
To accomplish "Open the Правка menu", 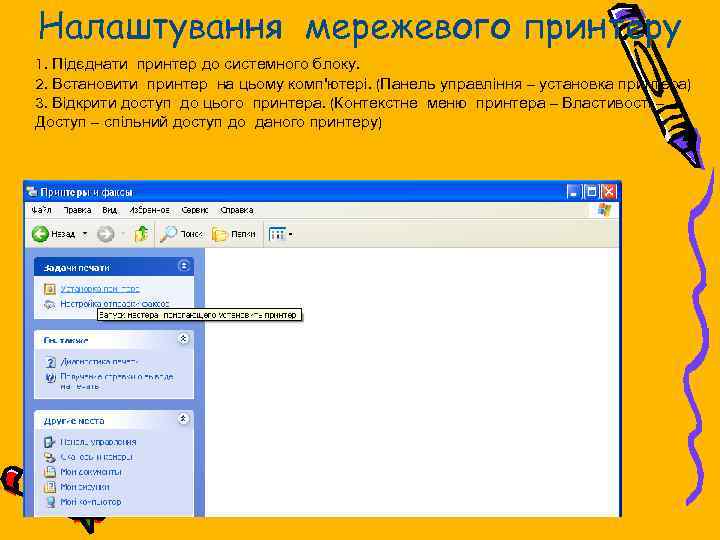I will [x=77, y=210].
